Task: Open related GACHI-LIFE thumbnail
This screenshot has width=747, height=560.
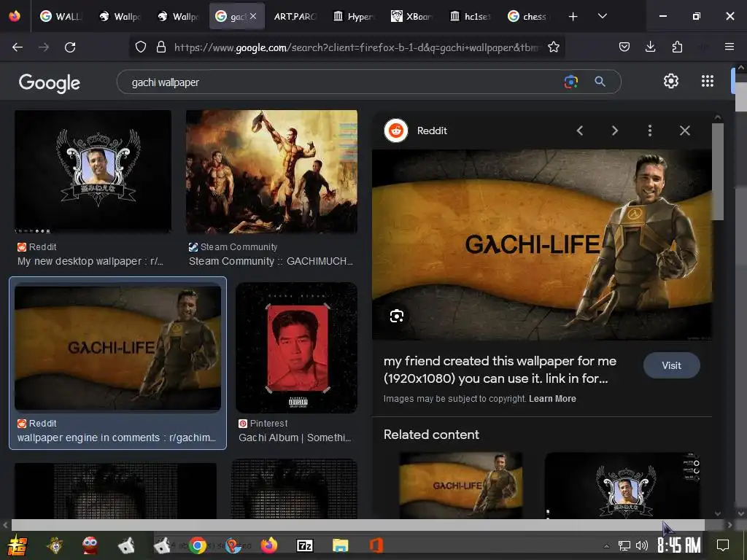Action: (x=461, y=485)
